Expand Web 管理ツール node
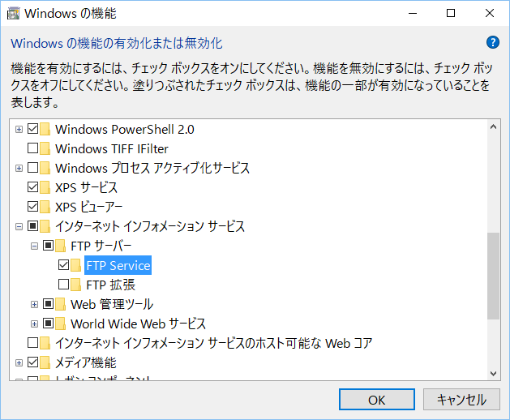Viewport: 510px width, 420px height. click(x=34, y=305)
